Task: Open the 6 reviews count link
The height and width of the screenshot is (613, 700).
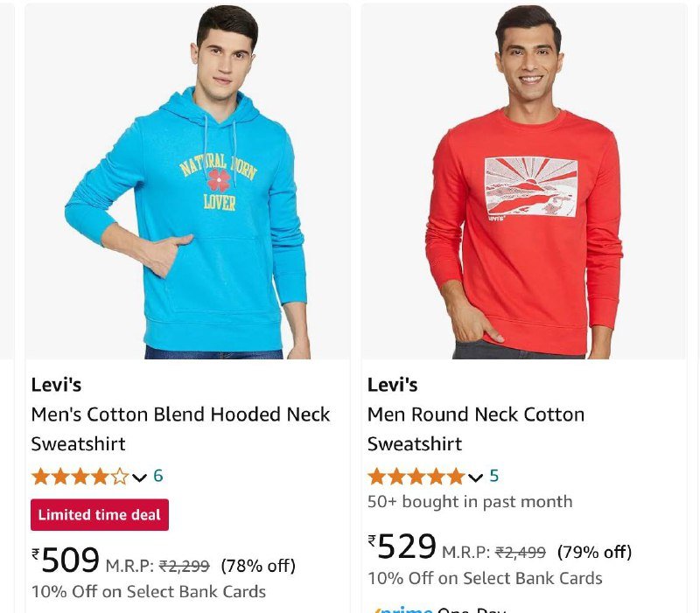Action: click(x=158, y=476)
